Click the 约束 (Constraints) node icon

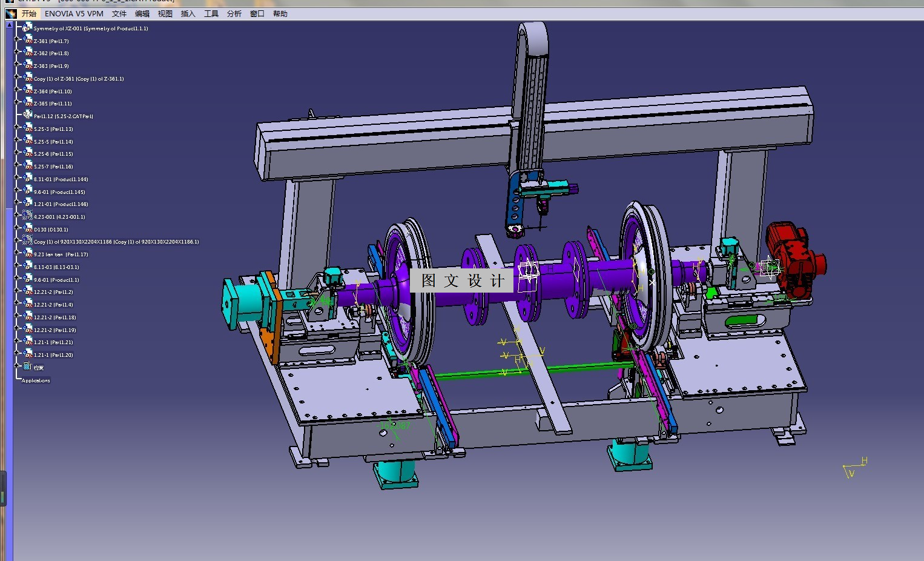point(27,367)
